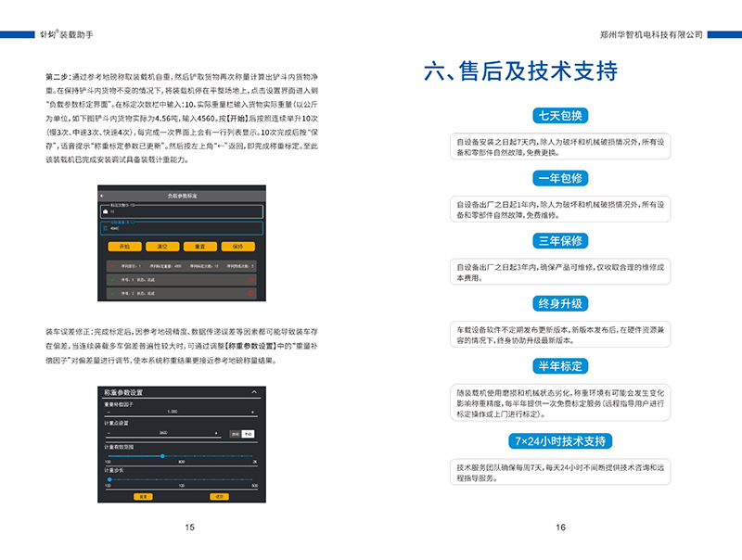Click the 计重步长 slider handle
Viewport: 742px width, 560px height.
(x=109, y=479)
